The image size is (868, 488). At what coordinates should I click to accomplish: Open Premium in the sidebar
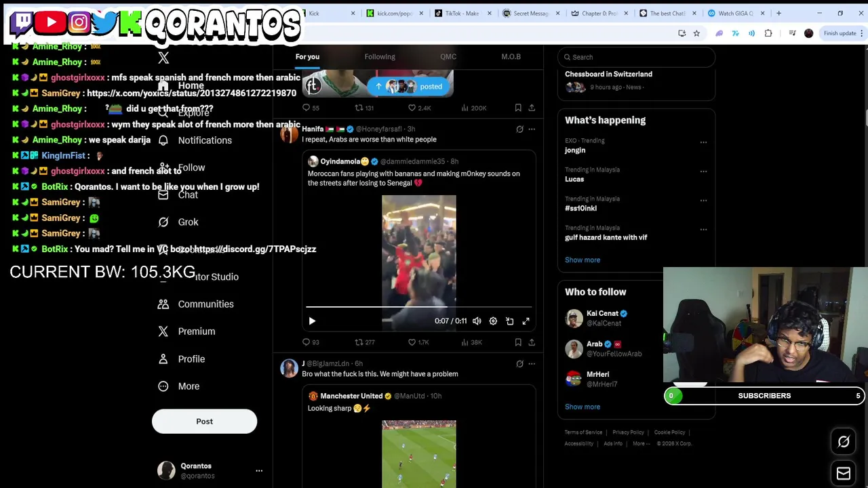coord(186,331)
